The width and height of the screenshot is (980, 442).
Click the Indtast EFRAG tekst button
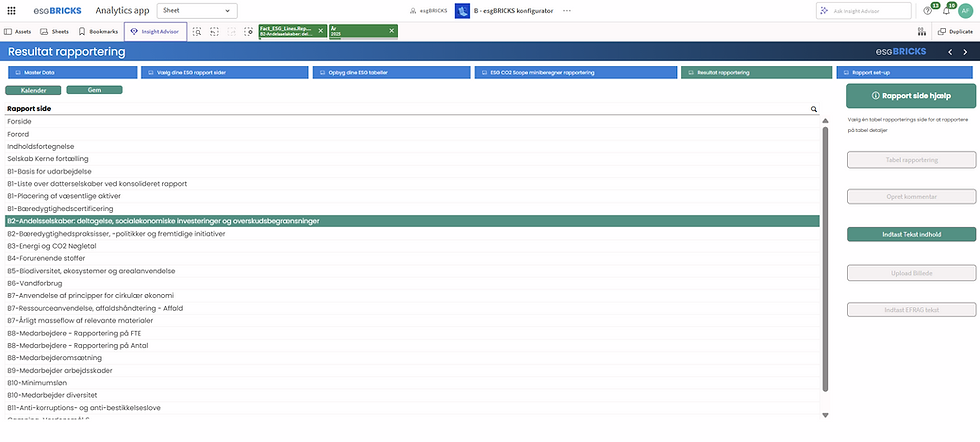[911, 310]
